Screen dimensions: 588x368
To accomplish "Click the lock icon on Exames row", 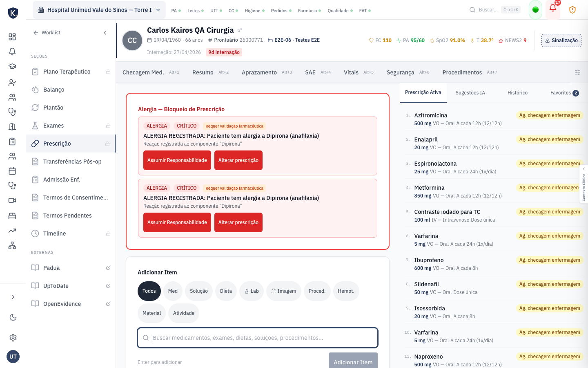I will (108, 126).
